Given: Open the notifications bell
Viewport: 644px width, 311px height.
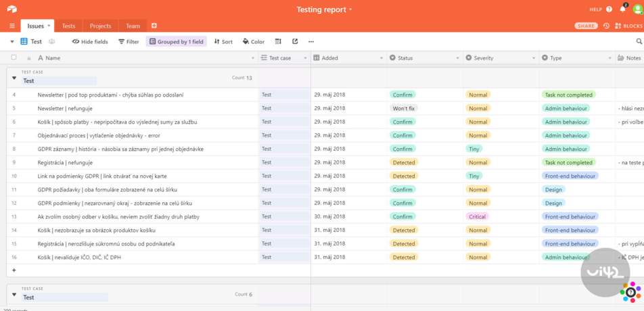Looking at the screenshot, I should (622, 9).
